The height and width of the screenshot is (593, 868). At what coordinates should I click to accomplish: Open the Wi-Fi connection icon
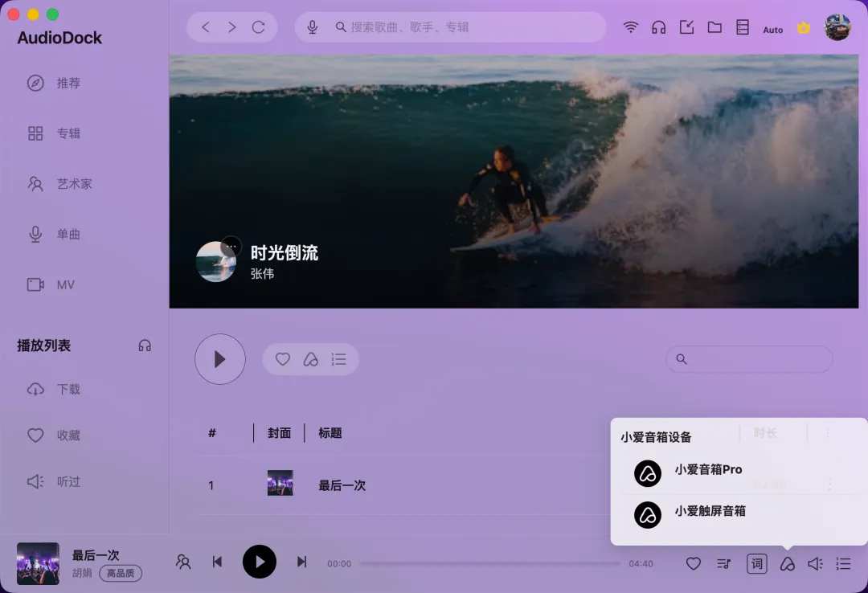(x=631, y=27)
